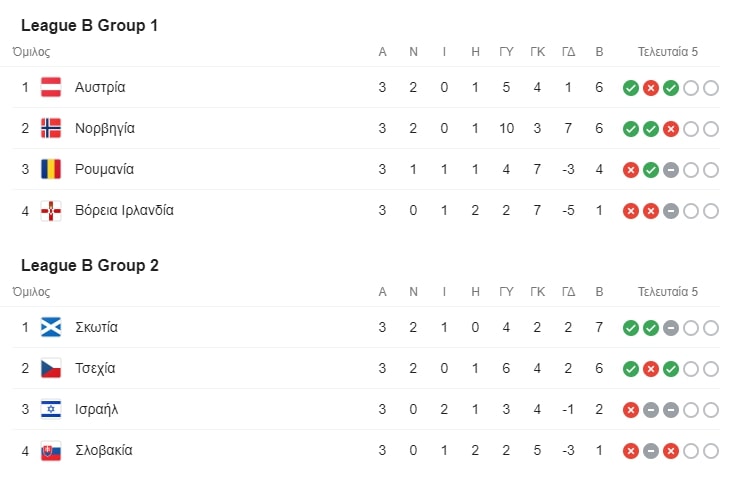Open the Βόρεια Ιρλανδία team link
This screenshot has height=486, width=748.
pos(125,210)
